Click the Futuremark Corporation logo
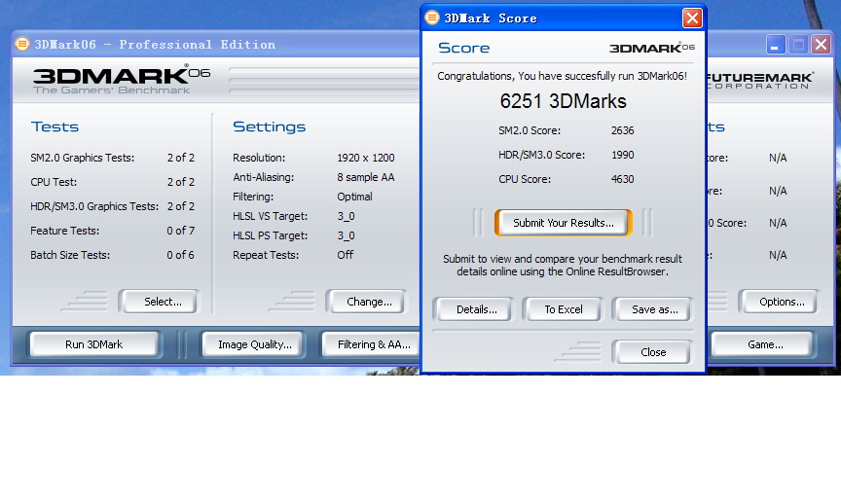The height and width of the screenshot is (504, 841). (759, 79)
